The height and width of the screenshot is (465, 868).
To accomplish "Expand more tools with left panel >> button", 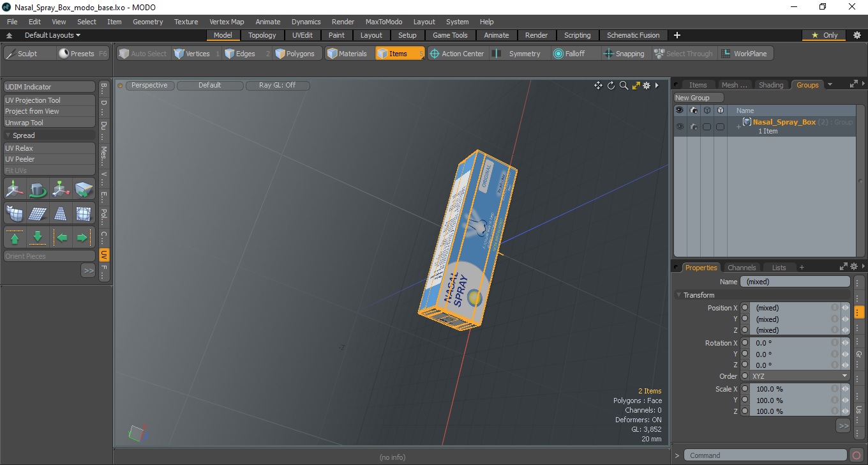I will coord(88,271).
